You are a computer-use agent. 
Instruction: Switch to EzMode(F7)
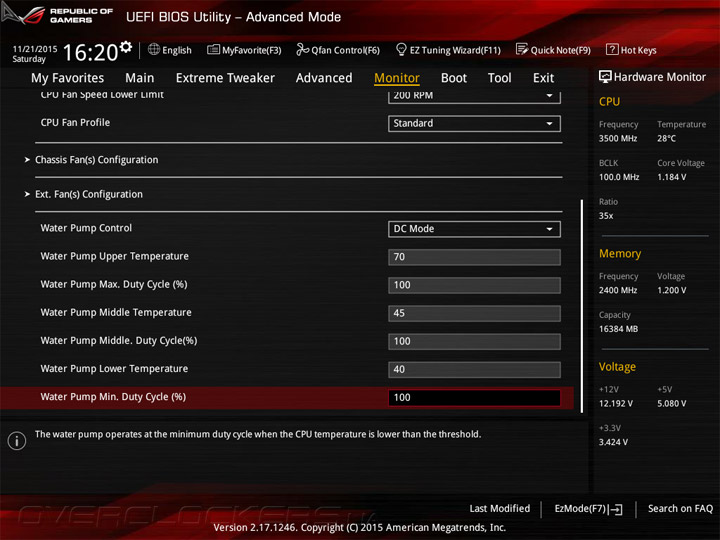coord(588,509)
